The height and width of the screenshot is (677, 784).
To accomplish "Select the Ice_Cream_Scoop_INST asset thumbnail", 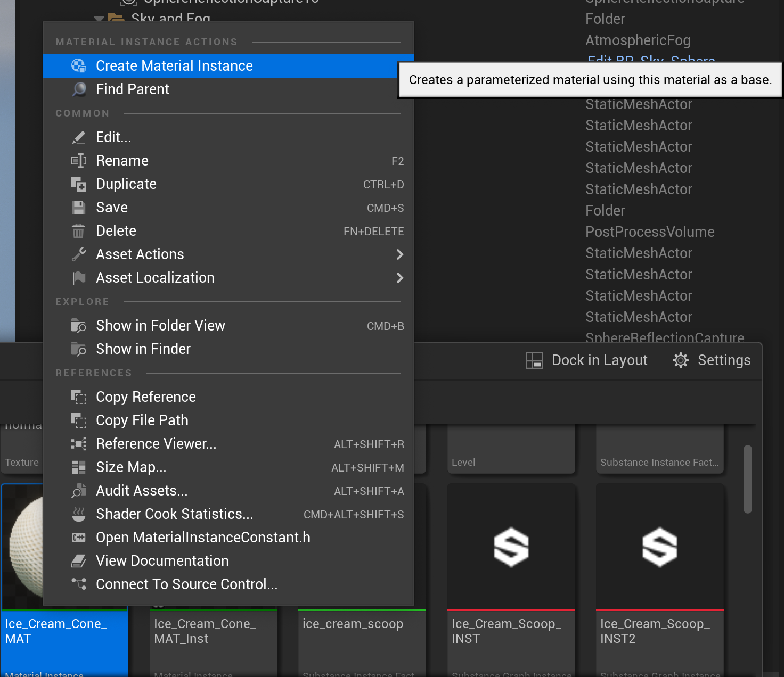I will pyautogui.click(x=511, y=547).
